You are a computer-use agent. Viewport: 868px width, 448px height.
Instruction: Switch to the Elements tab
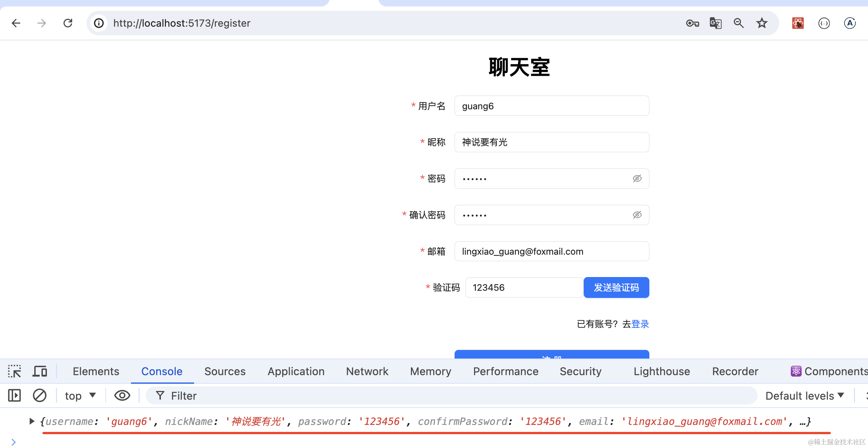point(96,371)
